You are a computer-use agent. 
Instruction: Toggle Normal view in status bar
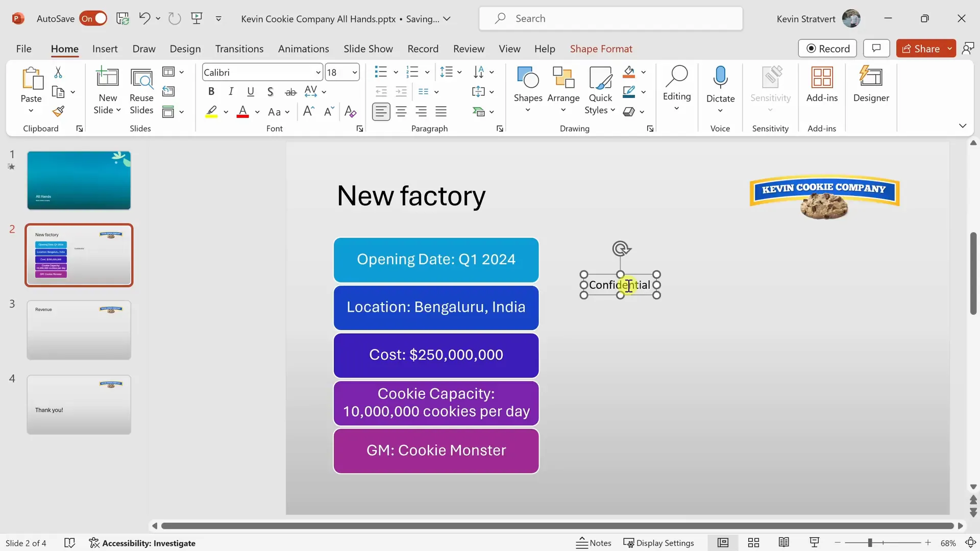(723, 543)
